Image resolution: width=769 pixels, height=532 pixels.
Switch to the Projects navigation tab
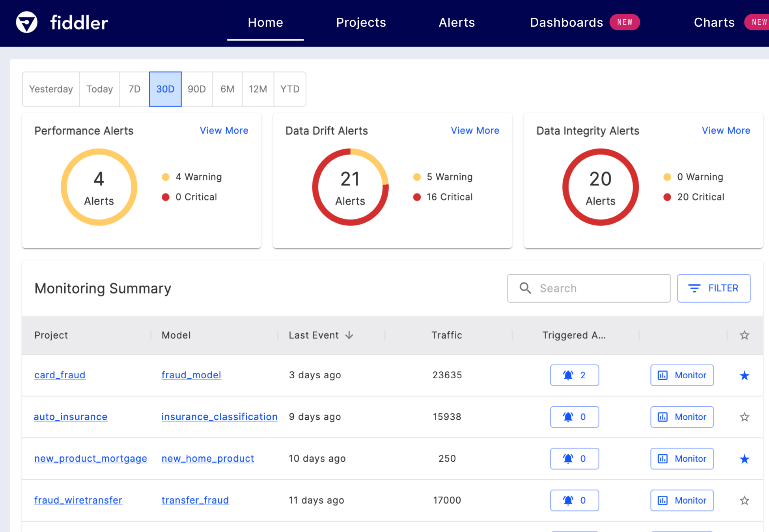[361, 22]
